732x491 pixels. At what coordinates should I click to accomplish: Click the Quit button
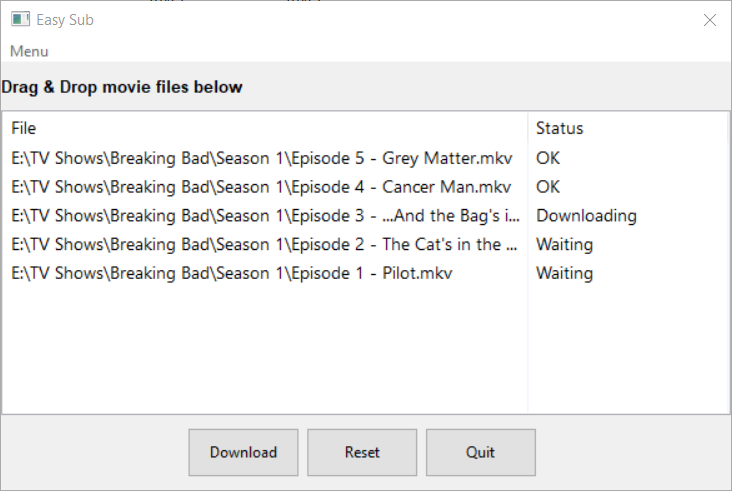480,452
